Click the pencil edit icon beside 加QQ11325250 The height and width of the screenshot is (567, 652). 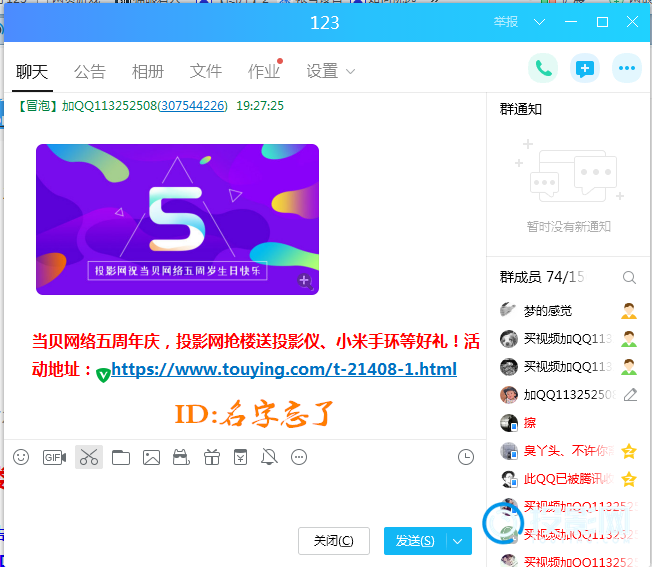[x=630, y=394]
